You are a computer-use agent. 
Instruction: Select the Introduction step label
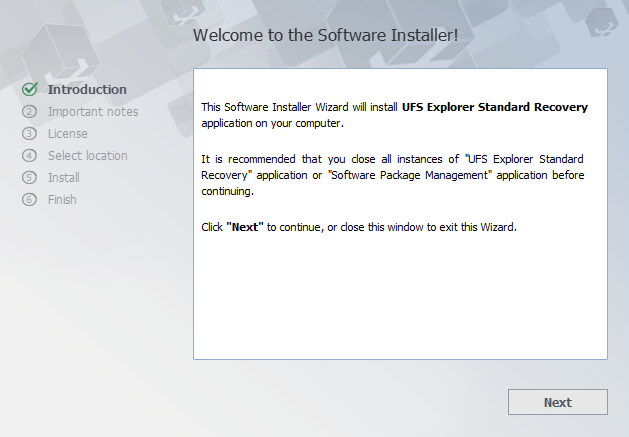(x=87, y=89)
